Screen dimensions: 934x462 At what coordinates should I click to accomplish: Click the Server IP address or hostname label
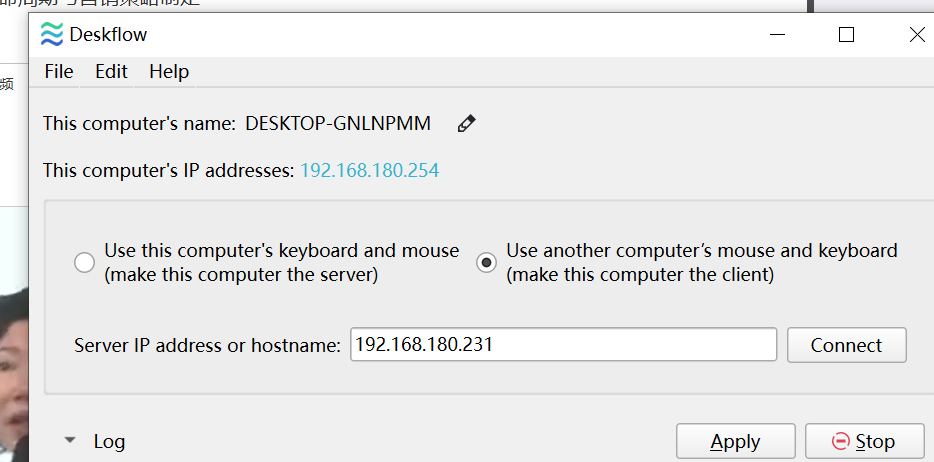pos(207,345)
